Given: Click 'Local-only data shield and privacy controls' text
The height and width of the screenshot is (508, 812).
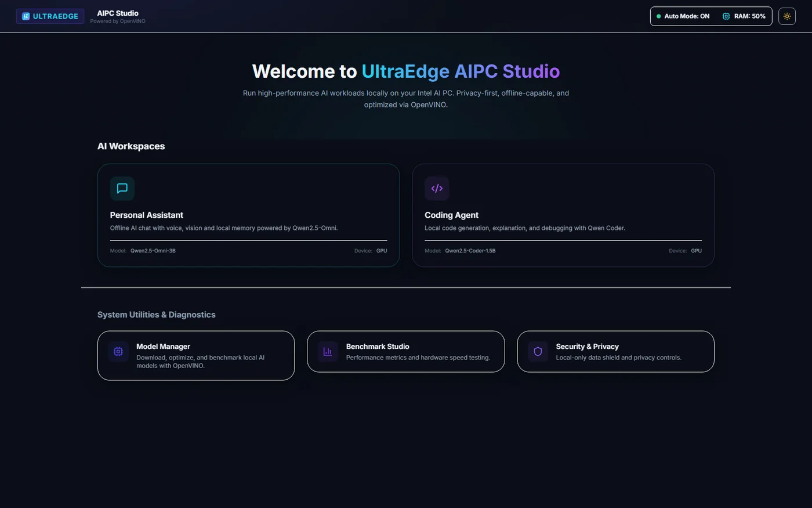Looking at the screenshot, I should pos(618,358).
